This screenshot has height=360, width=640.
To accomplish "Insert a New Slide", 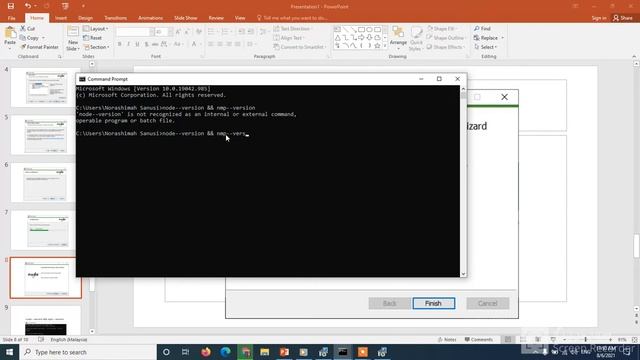I will (x=73, y=38).
